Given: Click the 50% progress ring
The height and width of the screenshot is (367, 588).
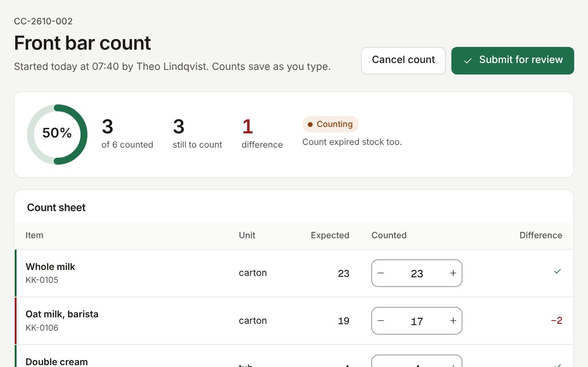Looking at the screenshot, I should 57,134.
